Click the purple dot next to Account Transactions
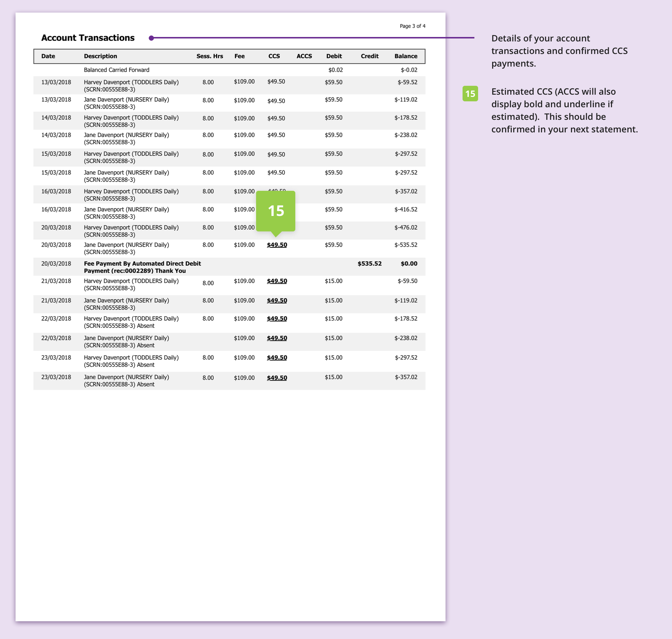 click(151, 38)
